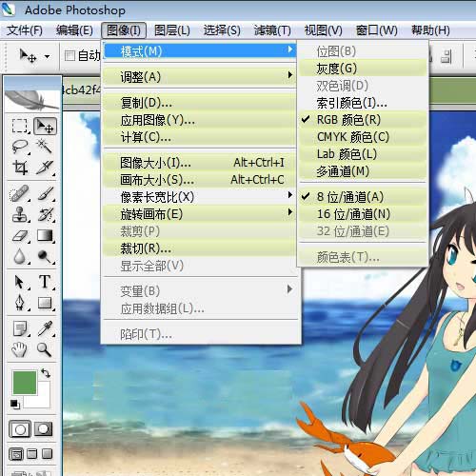This screenshot has width=476, height=476.
Task: Select the Gradient tool
Action: click(45, 235)
